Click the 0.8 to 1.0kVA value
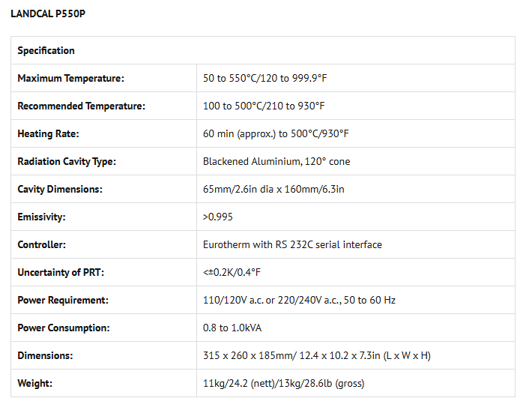The width and height of the screenshot is (532, 413). [232, 328]
